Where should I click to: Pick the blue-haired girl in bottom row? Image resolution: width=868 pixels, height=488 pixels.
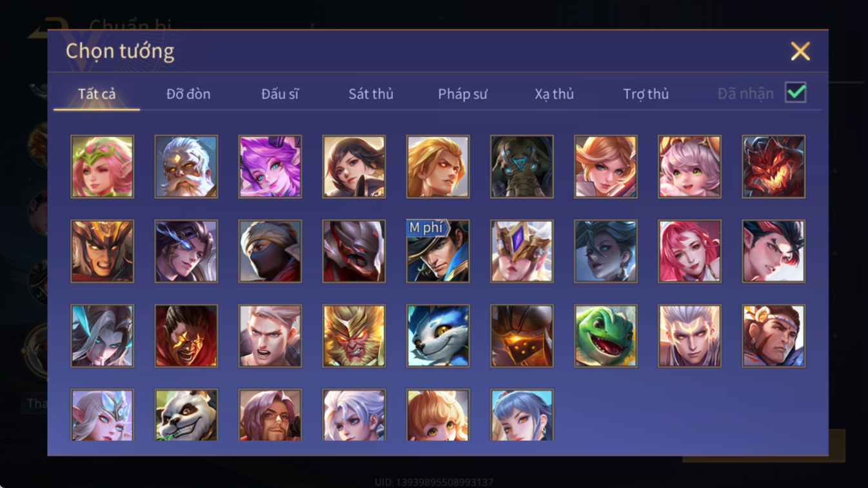522,415
